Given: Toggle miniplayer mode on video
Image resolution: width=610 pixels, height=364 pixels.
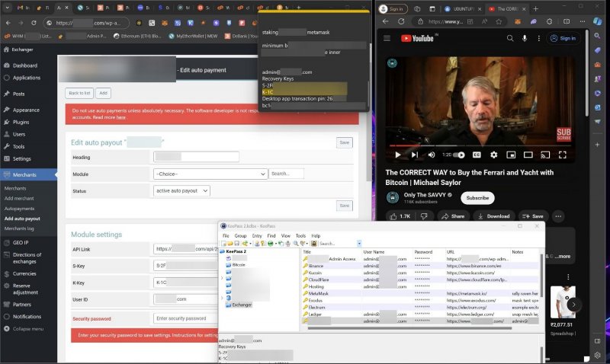Looking at the screenshot, I should pyautogui.click(x=511, y=155).
